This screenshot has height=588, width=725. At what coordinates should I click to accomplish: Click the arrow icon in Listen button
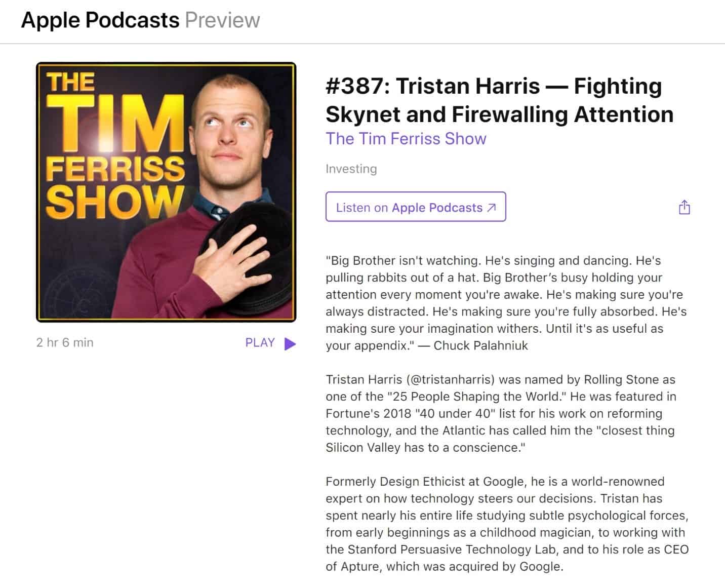491,208
